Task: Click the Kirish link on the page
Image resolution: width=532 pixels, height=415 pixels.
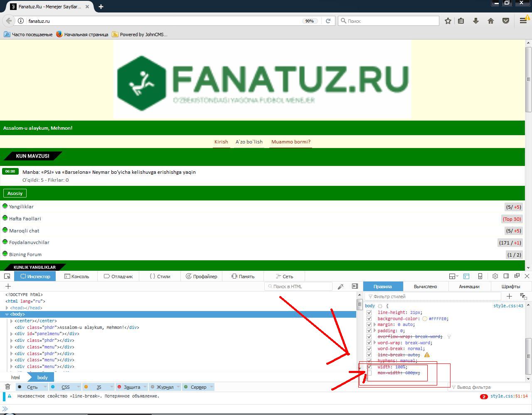Action: coord(221,142)
